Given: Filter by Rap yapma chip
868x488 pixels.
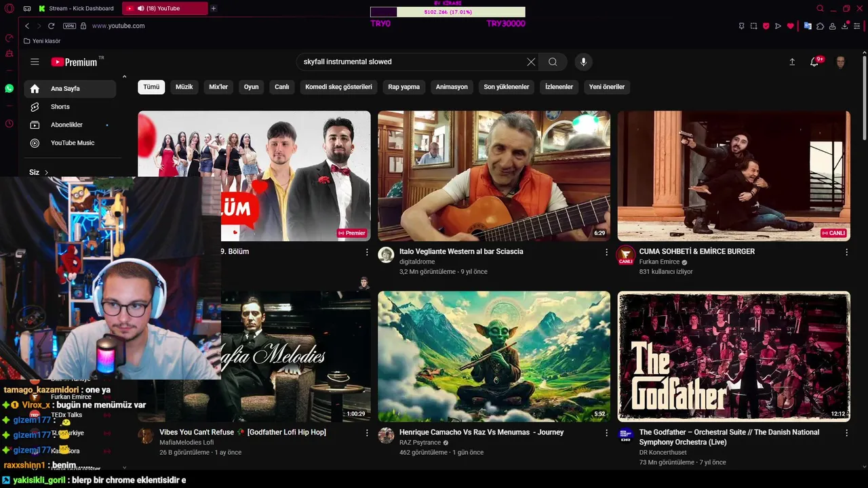Looking at the screenshot, I should [404, 87].
